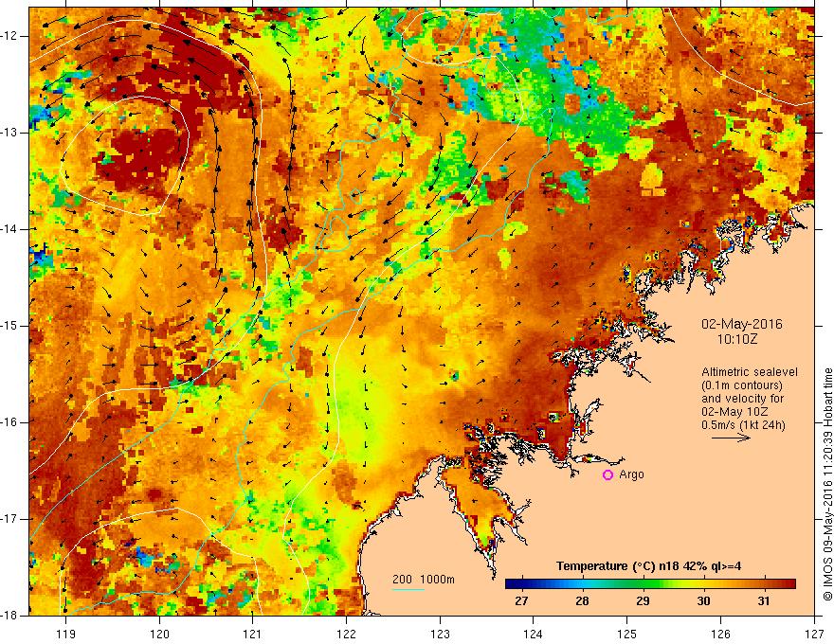Click the colorbar tick label 30

703,601
